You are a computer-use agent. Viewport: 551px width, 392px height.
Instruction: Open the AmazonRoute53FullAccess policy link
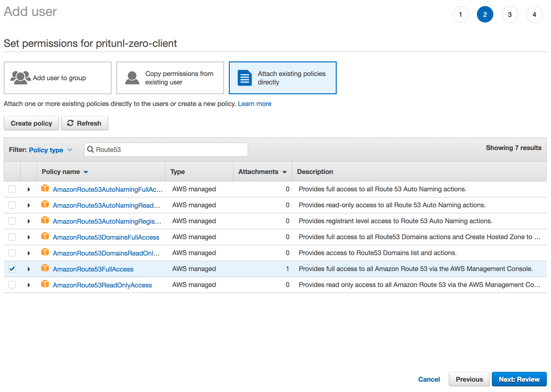(x=93, y=269)
